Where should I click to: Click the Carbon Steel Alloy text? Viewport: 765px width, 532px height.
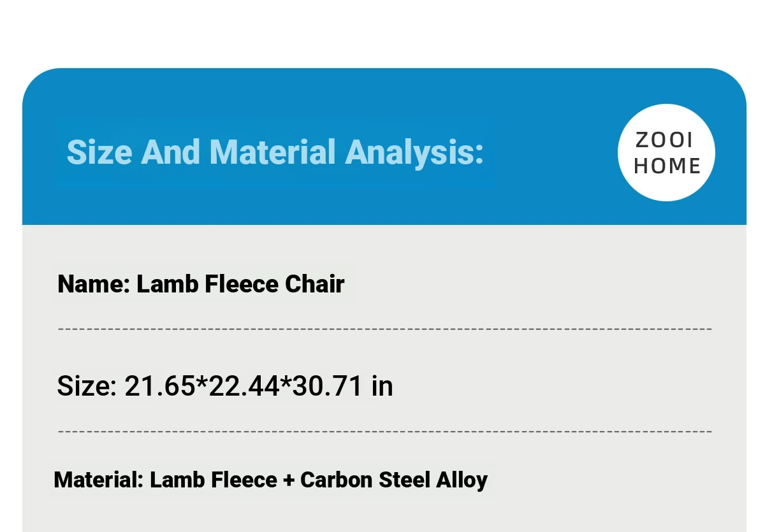(x=394, y=480)
